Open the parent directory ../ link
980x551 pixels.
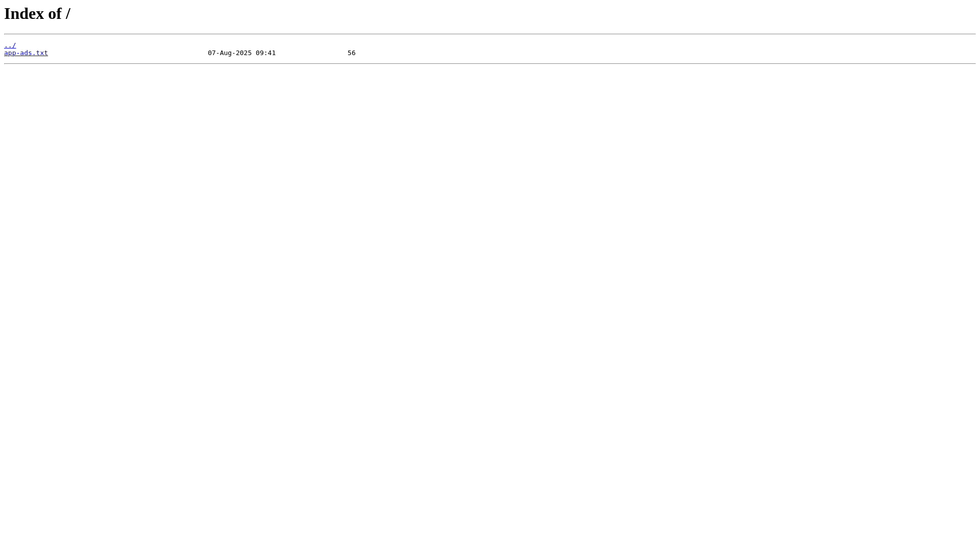coord(10,45)
